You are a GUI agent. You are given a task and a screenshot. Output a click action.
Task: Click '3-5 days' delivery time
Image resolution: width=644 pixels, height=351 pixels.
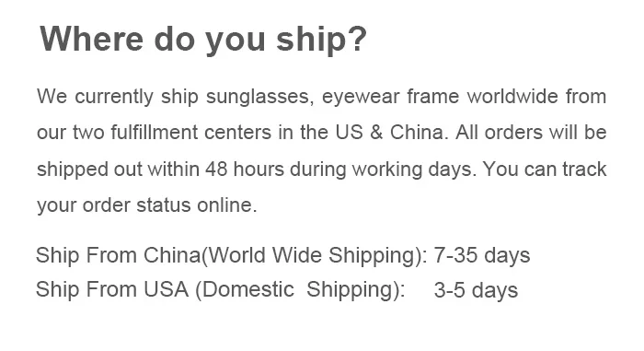pyautogui.click(x=476, y=290)
